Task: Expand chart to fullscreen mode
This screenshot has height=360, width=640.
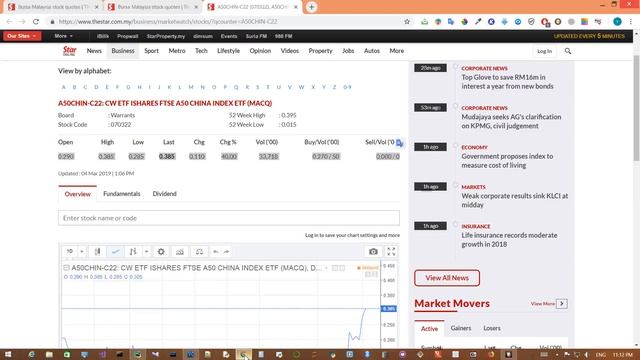Action: [391, 252]
